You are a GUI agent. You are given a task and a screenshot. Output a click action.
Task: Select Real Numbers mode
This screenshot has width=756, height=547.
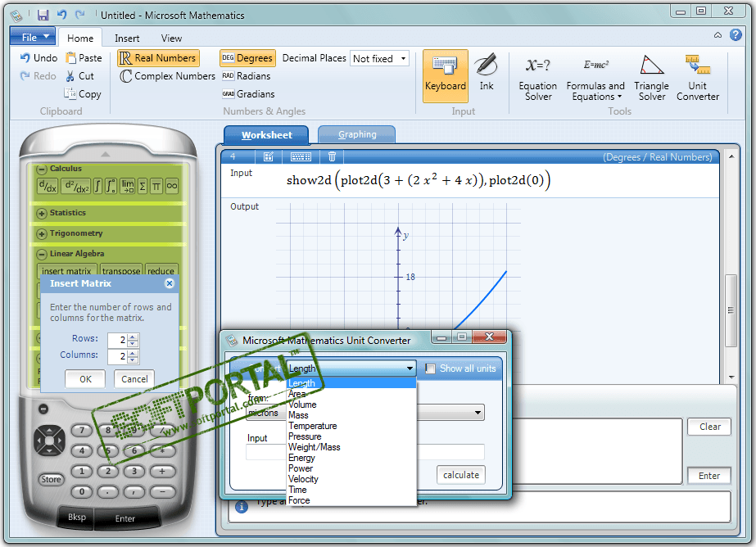point(158,58)
